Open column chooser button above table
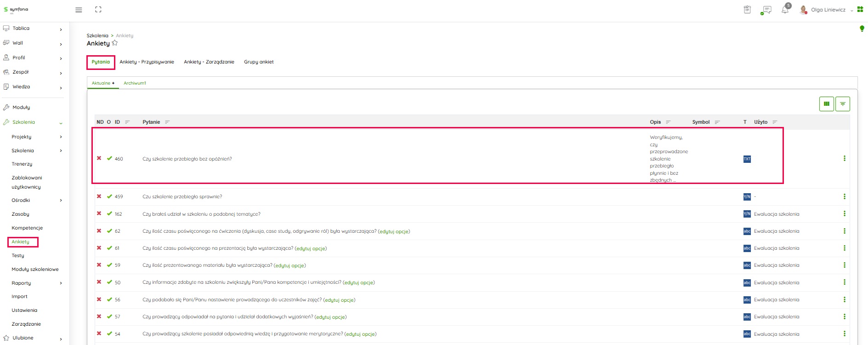This screenshot has height=345, width=868. pyautogui.click(x=826, y=104)
